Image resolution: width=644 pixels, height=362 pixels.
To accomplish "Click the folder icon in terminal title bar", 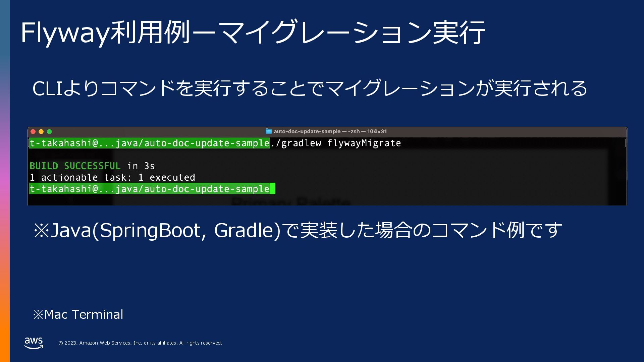I will tap(269, 131).
